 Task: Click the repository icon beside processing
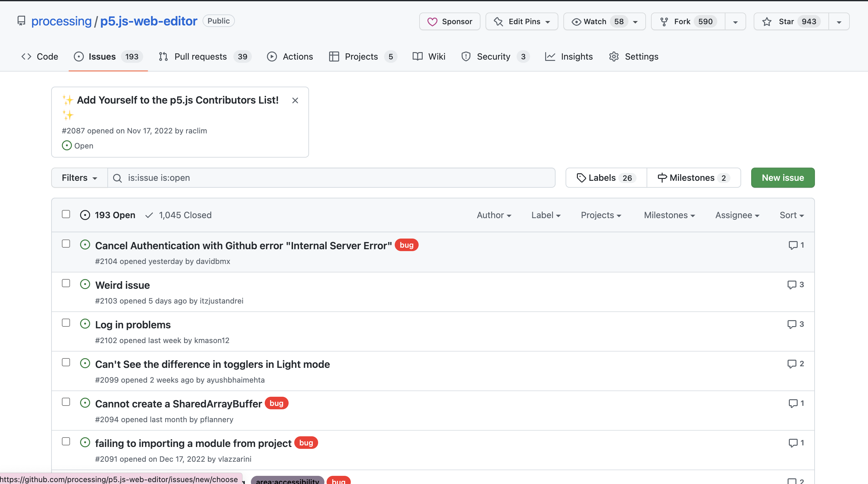click(21, 21)
